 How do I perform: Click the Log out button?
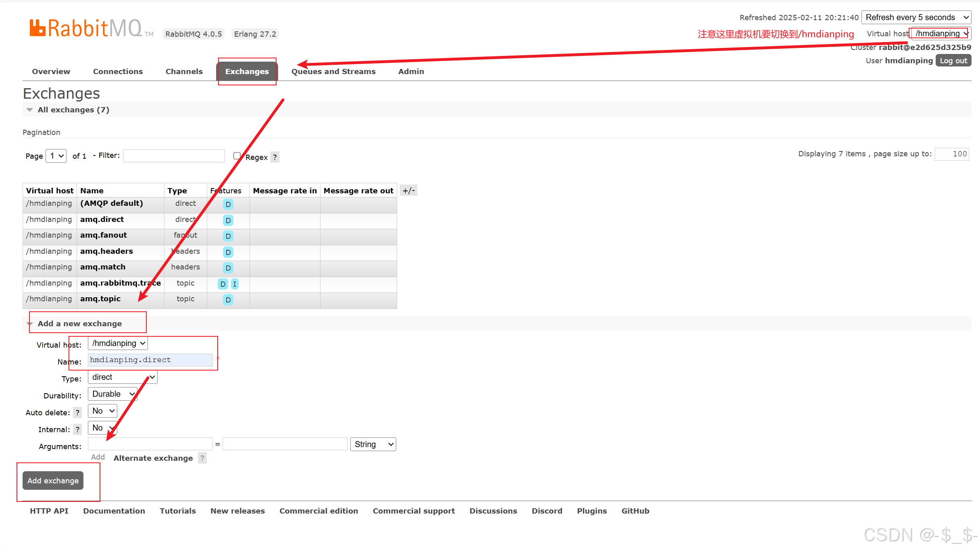coord(953,60)
